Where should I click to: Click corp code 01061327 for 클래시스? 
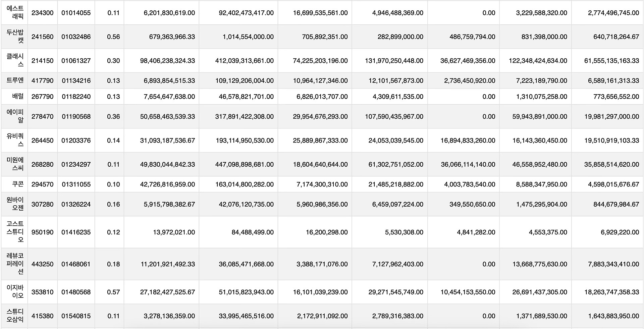(x=76, y=61)
